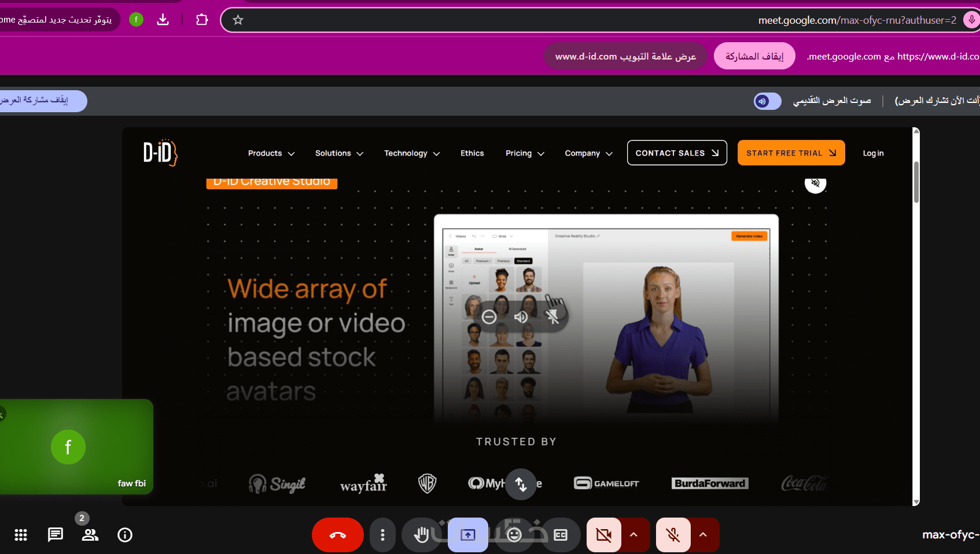Viewport: 980px width, 554px height.
Task: Click the 'أنت الآن تشارك العرض' status text
Action: coord(937,101)
